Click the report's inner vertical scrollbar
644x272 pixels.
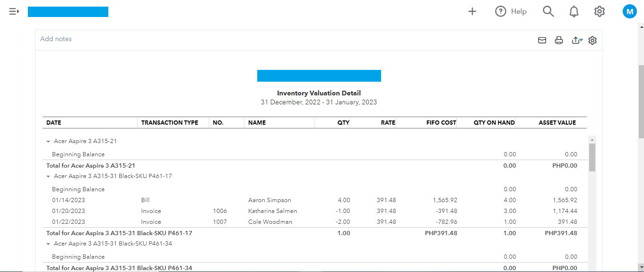[x=592, y=157]
